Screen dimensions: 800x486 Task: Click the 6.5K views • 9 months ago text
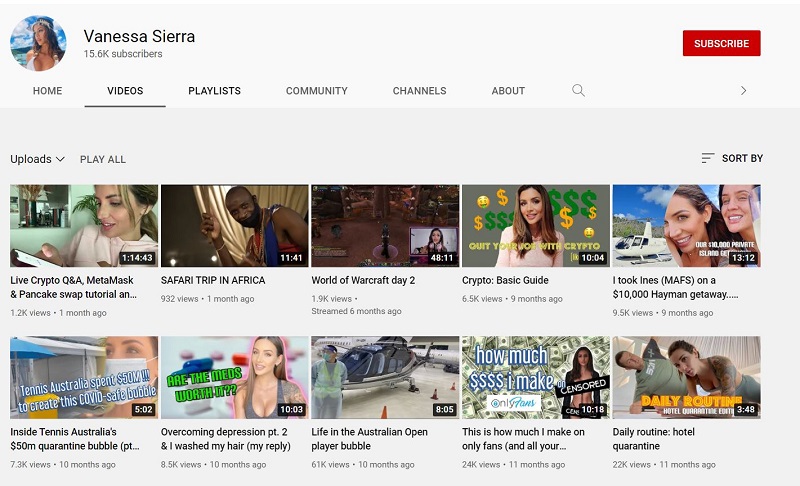pos(512,299)
